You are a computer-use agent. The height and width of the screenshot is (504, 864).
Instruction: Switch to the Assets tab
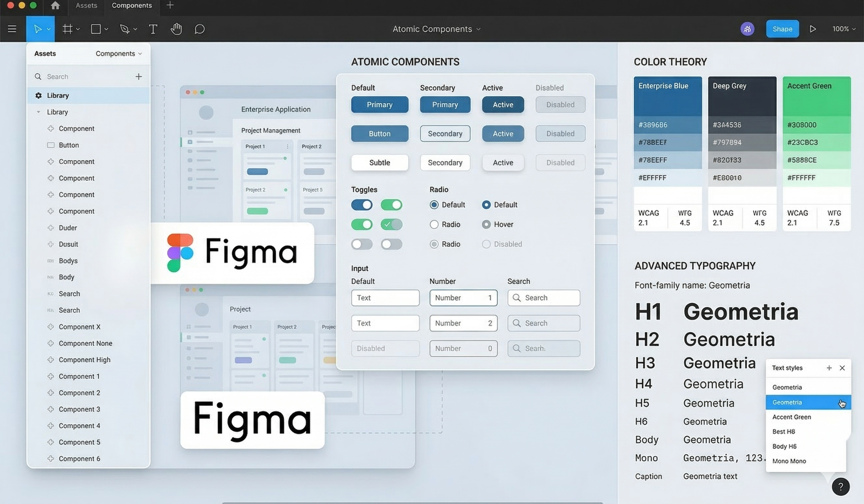(86, 5)
